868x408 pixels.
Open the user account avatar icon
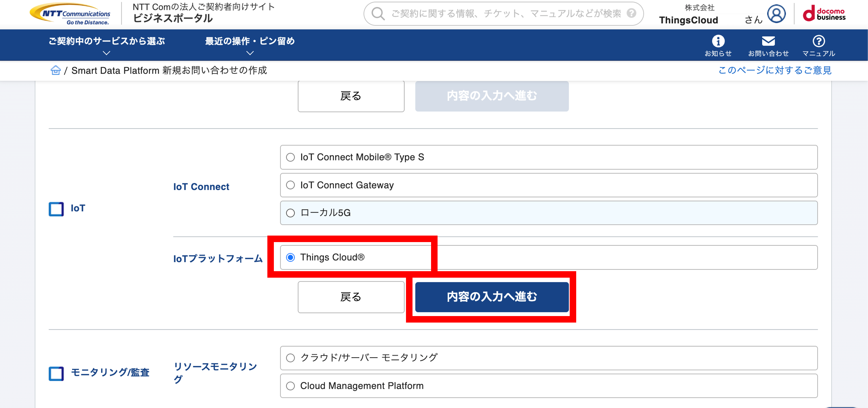pyautogui.click(x=776, y=14)
